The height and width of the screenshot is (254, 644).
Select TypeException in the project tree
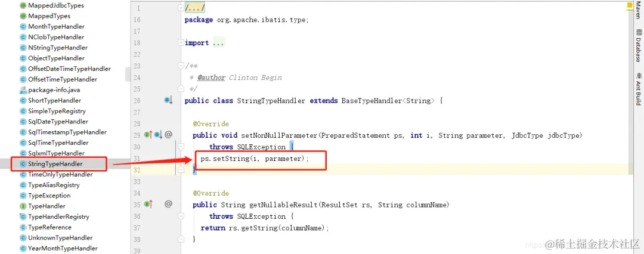pos(49,196)
